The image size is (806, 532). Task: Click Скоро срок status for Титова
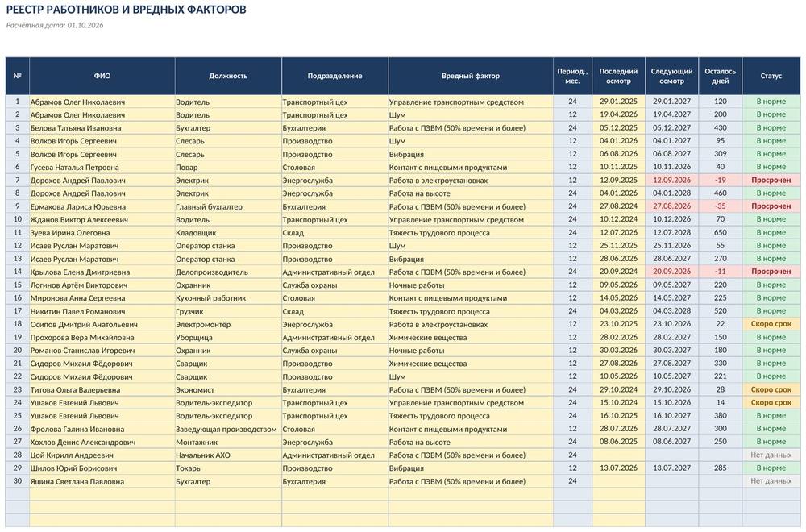pyautogui.click(x=771, y=389)
